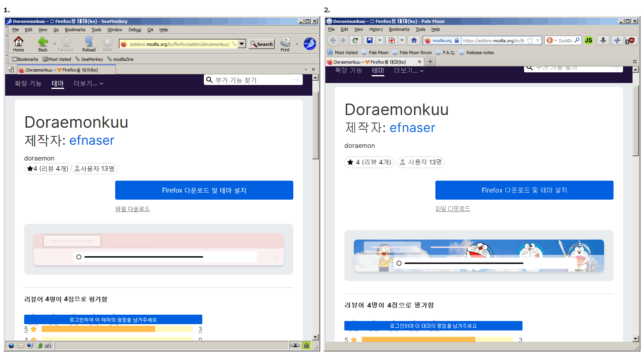
Task: Click the Print icon in SeaMonkey
Action: coord(285,42)
